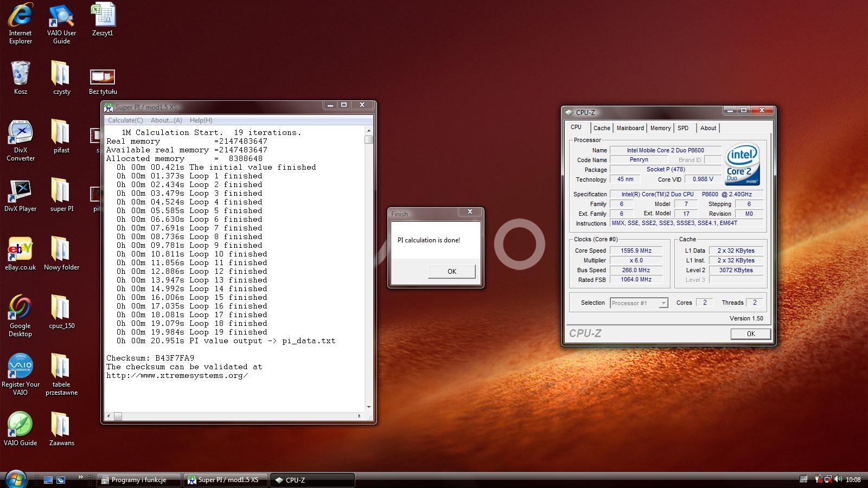Click Switch between windows Quick Launch icon
Viewport: 868px width, 488px height.
click(x=61, y=480)
